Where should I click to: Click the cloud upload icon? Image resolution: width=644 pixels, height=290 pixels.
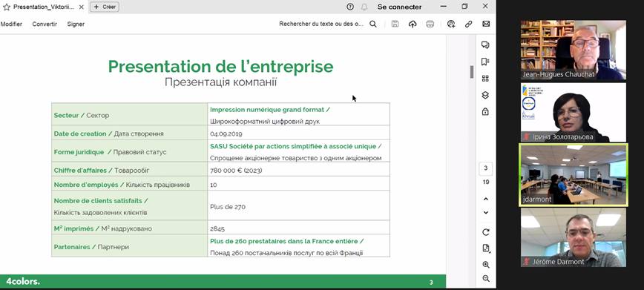pos(413,24)
